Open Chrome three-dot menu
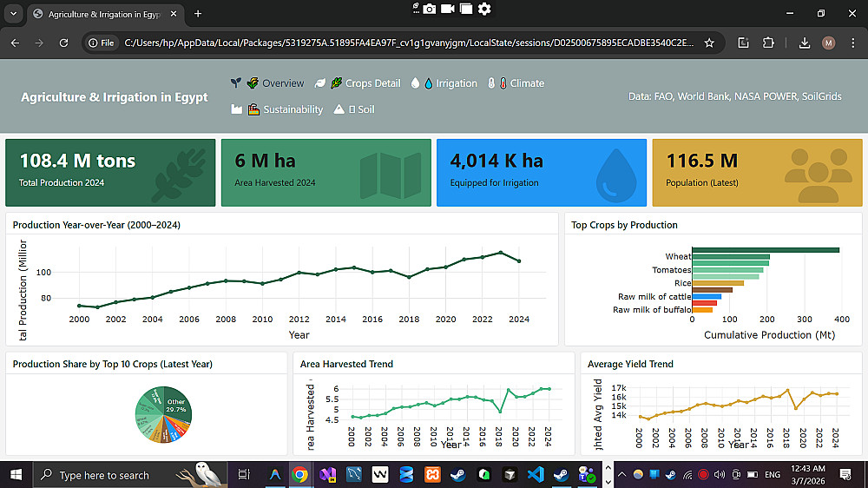Viewport: 868px width, 488px height. pos(852,43)
